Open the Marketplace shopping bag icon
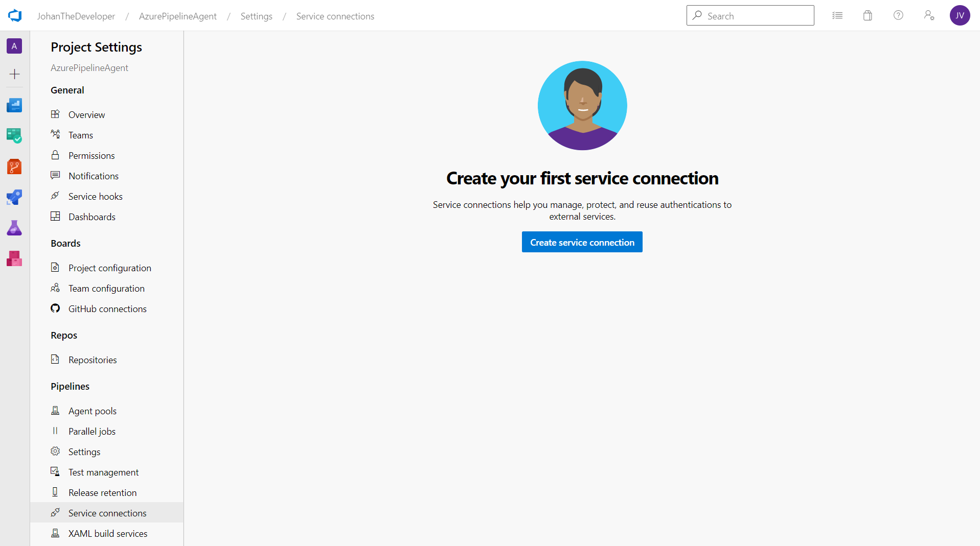Viewport: 980px width, 546px height. pyautogui.click(x=868, y=16)
